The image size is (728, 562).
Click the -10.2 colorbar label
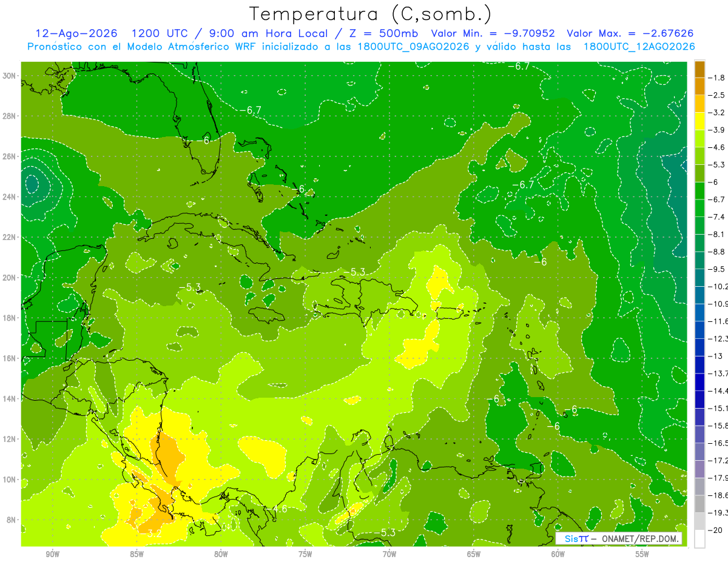point(718,286)
